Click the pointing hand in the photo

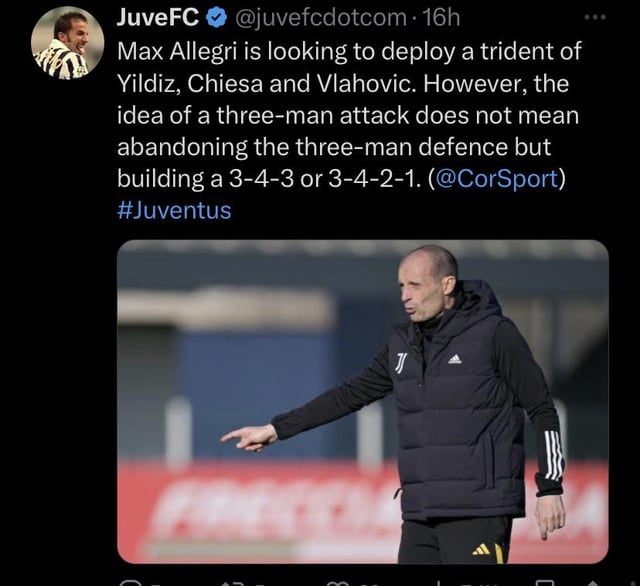[x=250, y=438]
